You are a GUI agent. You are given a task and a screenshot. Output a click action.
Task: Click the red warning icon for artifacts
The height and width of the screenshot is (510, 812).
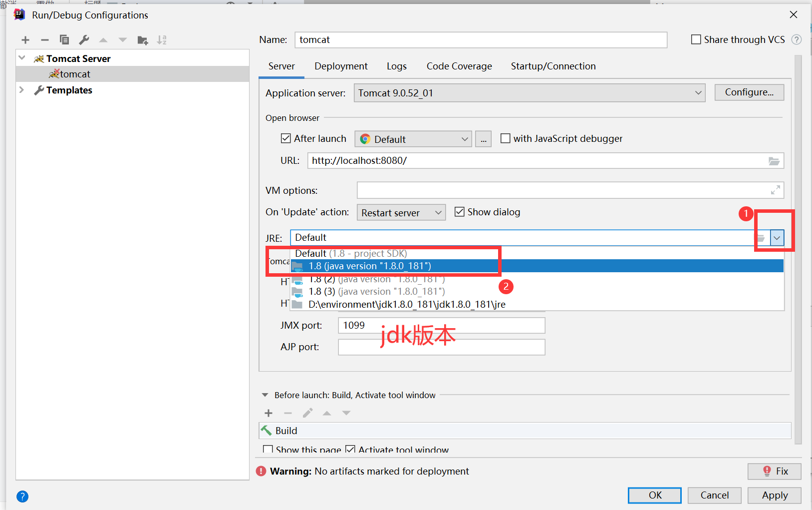point(261,471)
